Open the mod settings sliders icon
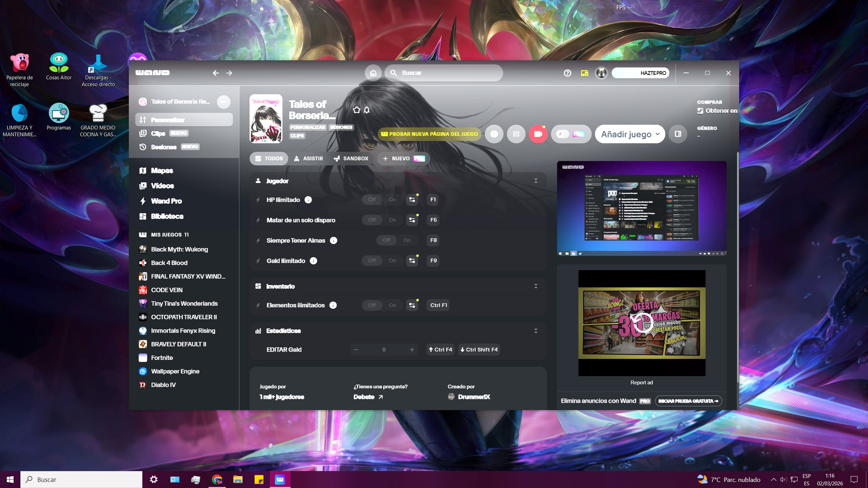Screen dimensions: 868x488 pos(516,134)
